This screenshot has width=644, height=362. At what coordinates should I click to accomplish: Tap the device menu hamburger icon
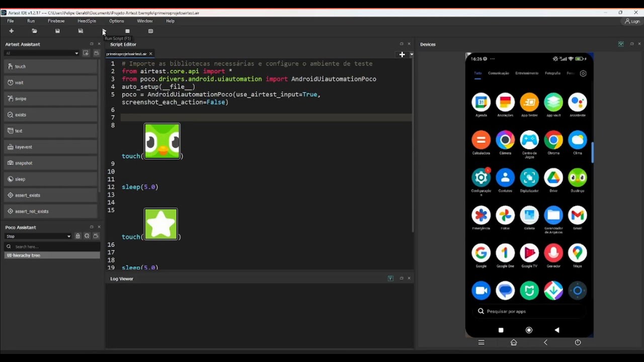(481, 342)
